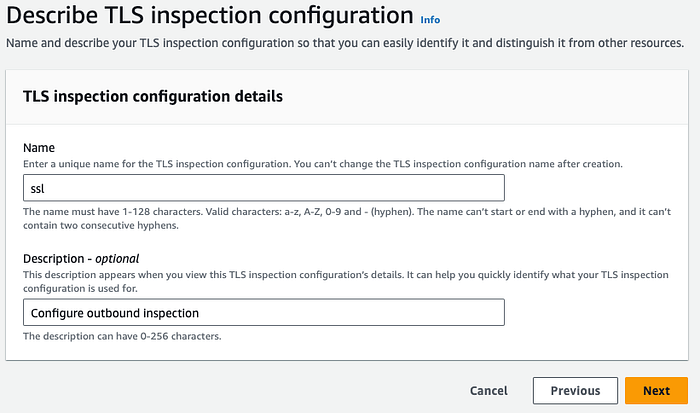Click the Name input field containing ssl
The width and height of the screenshot is (700, 413).
coord(264,188)
